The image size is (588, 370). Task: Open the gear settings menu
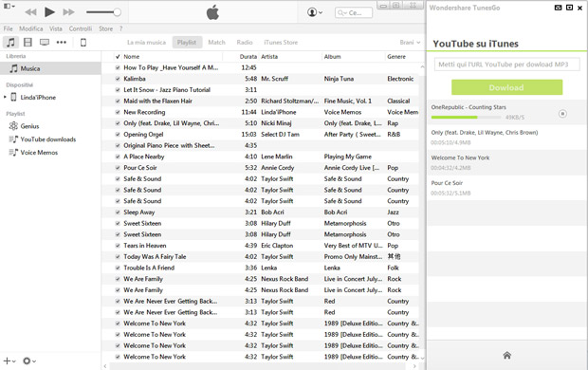[28, 361]
